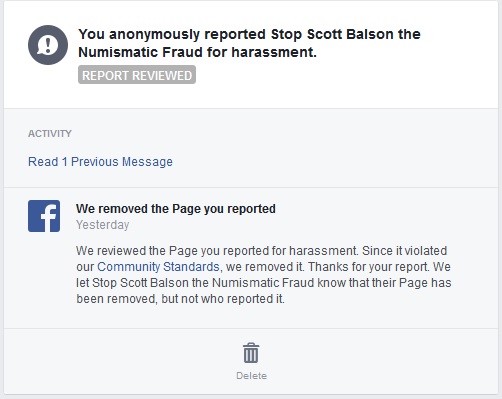Click 'know that their Page has' text
Image resolution: width=502 pixels, height=399 pixels.
pyautogui.click(x=384, y=283)
